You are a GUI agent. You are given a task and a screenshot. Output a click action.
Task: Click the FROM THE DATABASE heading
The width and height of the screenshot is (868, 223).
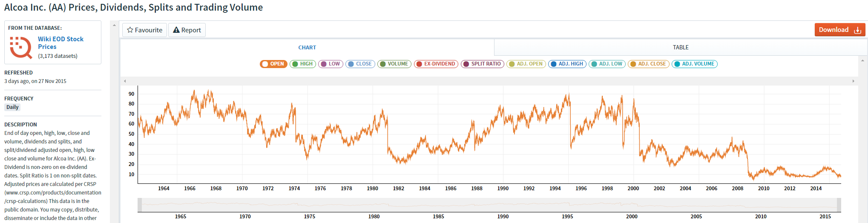point(35,28)
